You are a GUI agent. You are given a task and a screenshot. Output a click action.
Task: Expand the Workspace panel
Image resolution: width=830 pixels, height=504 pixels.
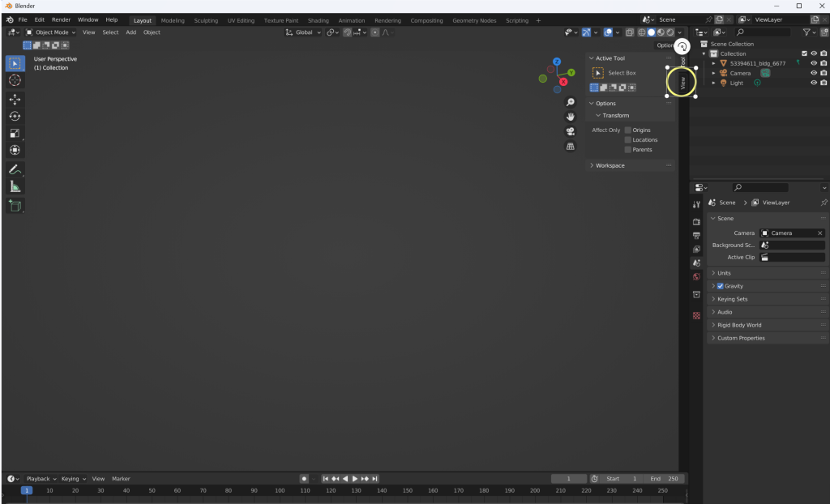(x=610, y=165)
